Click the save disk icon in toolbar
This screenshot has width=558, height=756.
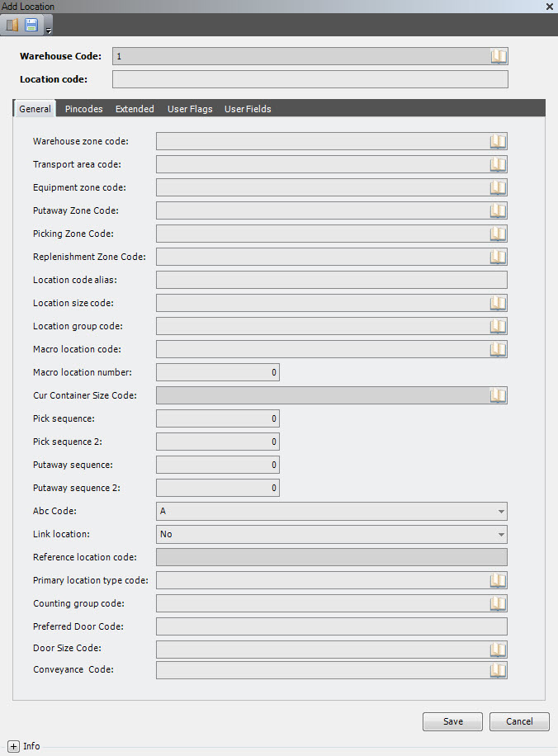(x=31, y=25)
